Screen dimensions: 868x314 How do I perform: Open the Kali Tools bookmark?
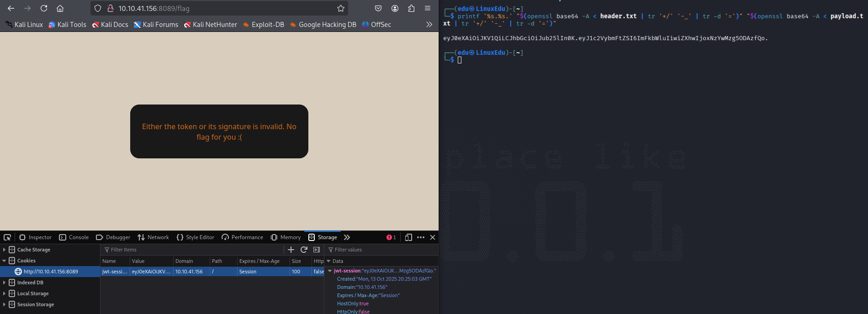[x=67, y=25]
